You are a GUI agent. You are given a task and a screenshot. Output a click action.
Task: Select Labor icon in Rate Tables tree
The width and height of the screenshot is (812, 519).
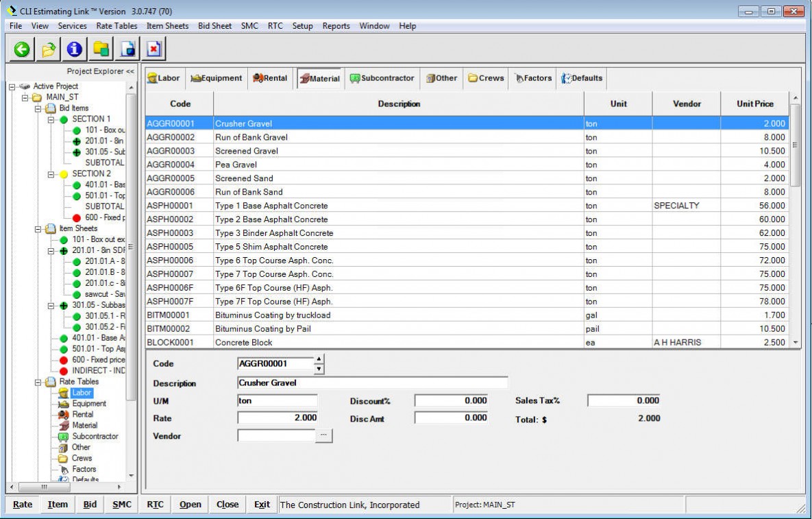click(x=63, y=393)
